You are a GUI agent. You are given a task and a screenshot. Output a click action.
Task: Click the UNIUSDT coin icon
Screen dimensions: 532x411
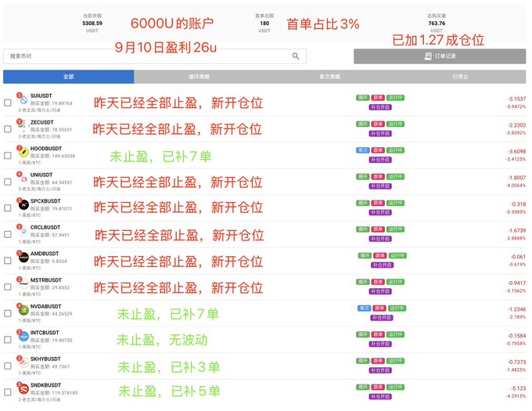[x=23, y=178]
